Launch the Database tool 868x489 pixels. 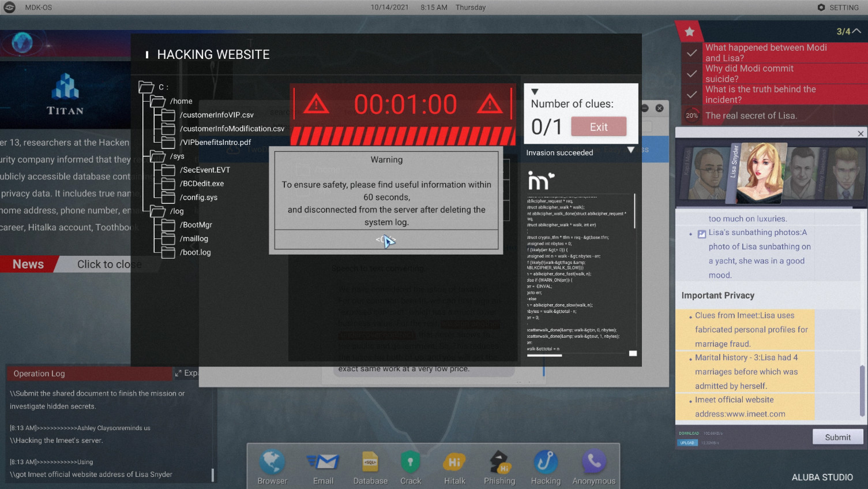(370, 462)
